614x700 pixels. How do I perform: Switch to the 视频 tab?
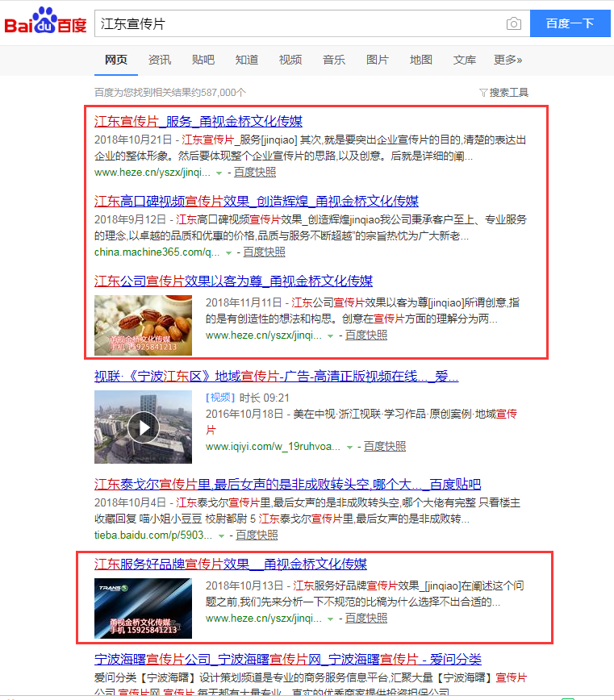(x=290, y=60)
